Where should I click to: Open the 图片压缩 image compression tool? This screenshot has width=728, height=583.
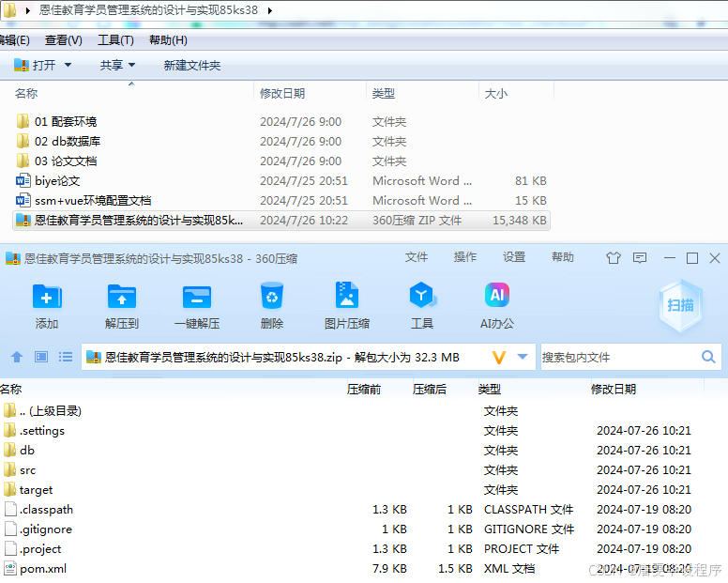click(347, 295)
